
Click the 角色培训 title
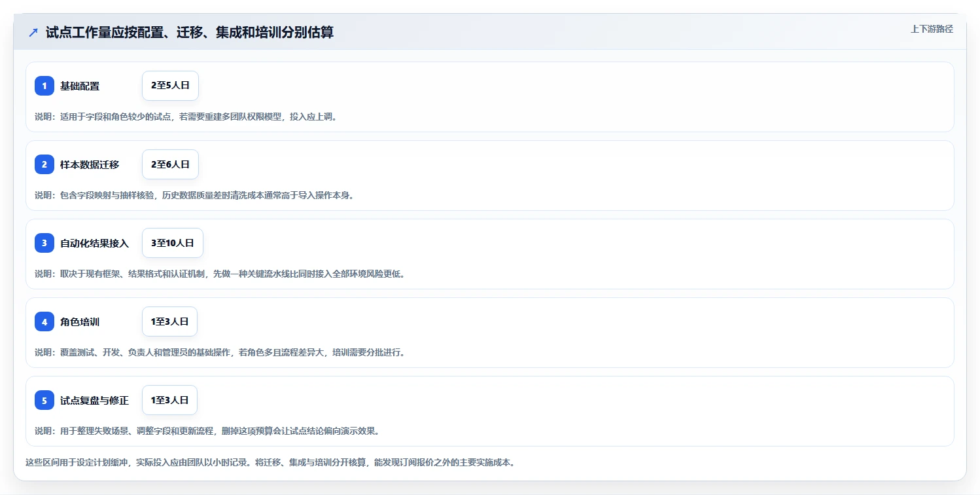80,321
